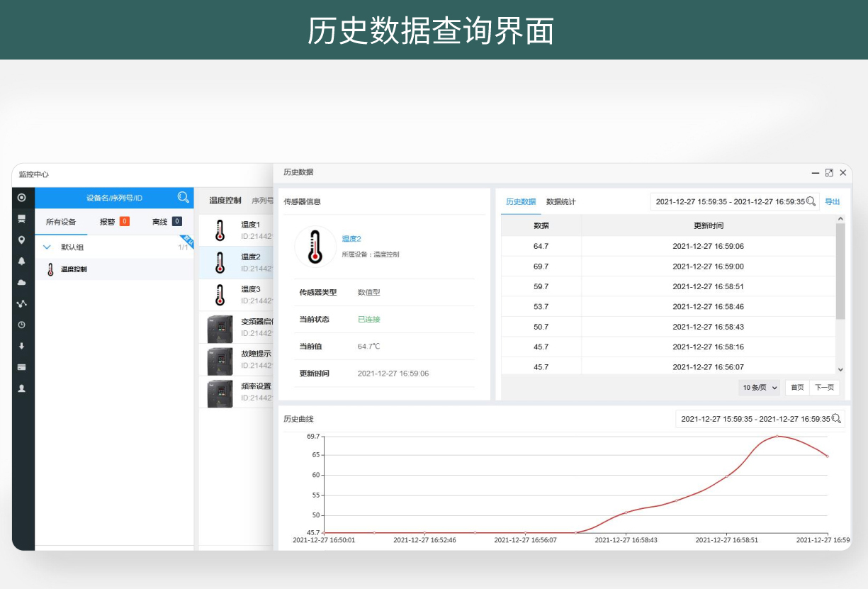This screenshot has height=589, width=868.
Task: Open the location map icon in sidebar
Action: 22,240
